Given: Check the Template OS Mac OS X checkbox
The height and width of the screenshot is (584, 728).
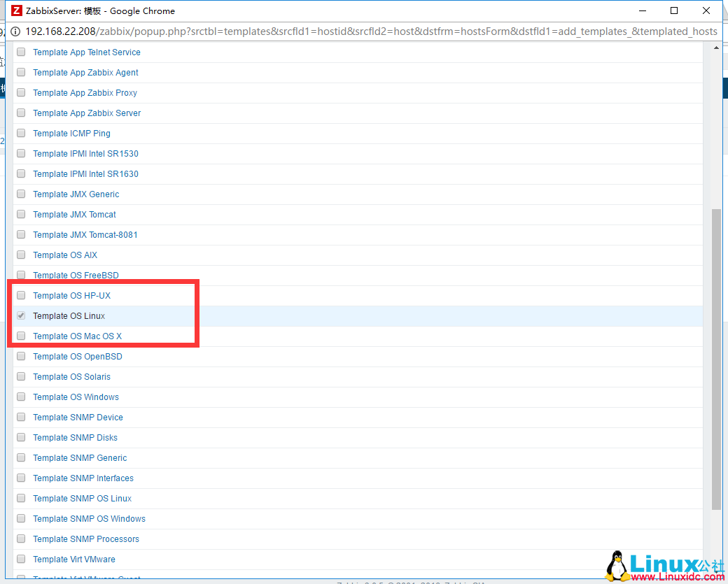Looking at the screenshot, I should (21, 336).
